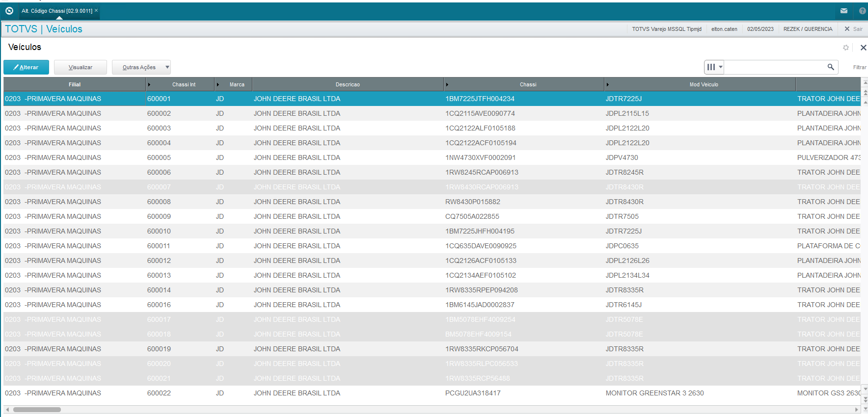
Task: Close the Alt. Código Chassi tab
Action: tap(96, 10)
